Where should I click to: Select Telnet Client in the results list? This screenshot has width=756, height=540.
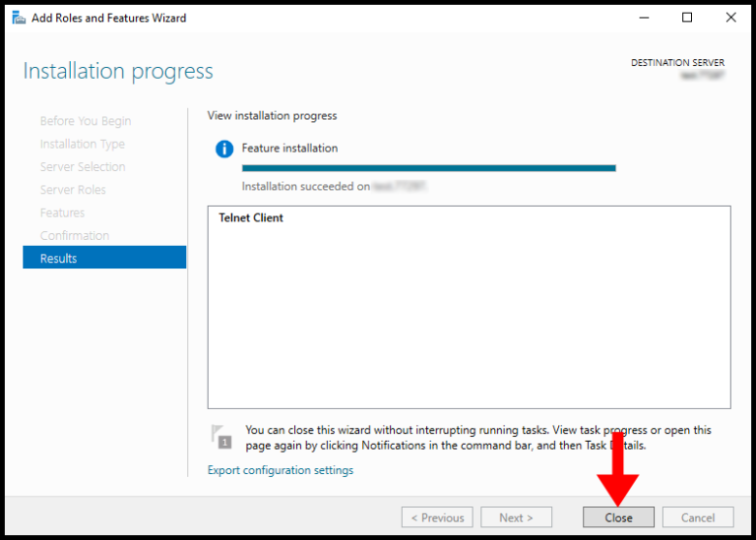point(251,218)
